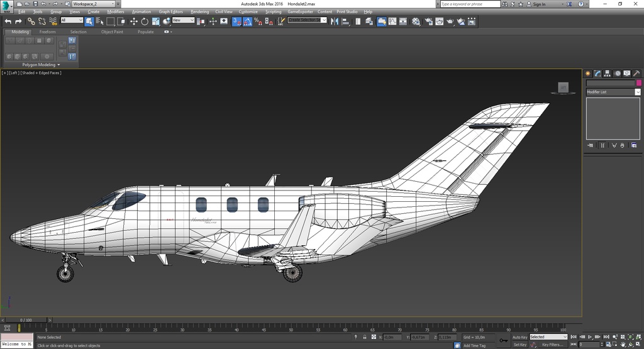Activate the Select and Move tool
644x349 pixels.
tap(134, 21)
